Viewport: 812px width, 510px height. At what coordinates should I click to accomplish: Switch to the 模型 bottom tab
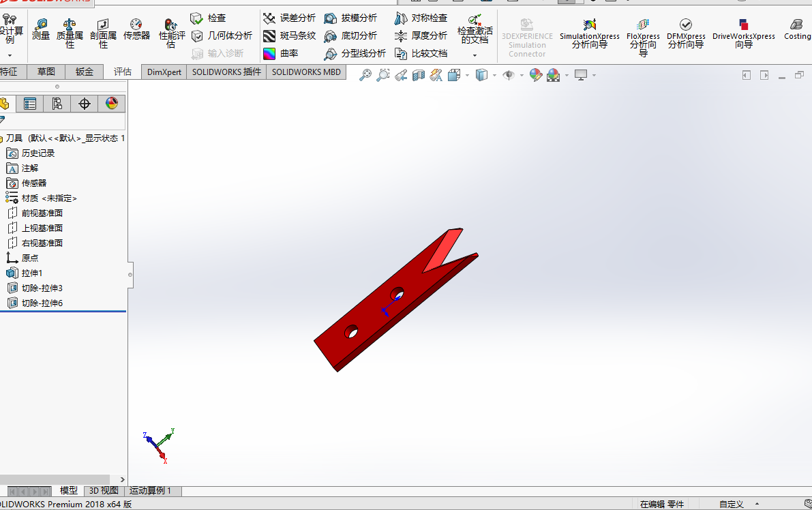pyautogui.click(x=69, y=491)
